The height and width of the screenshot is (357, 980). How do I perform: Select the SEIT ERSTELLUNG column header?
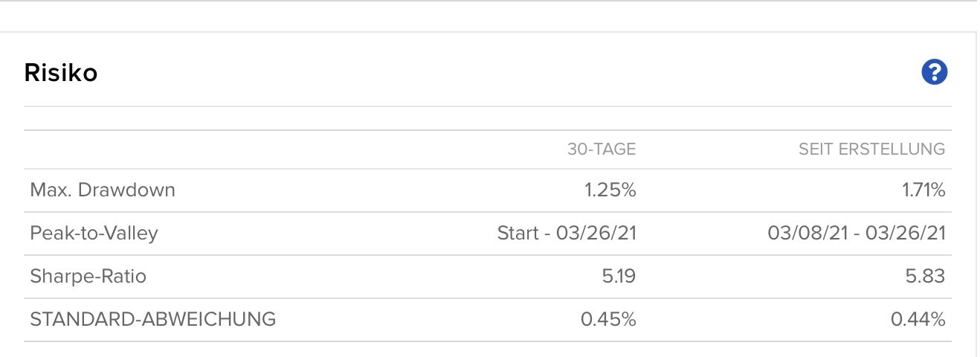tap(872, 149)
